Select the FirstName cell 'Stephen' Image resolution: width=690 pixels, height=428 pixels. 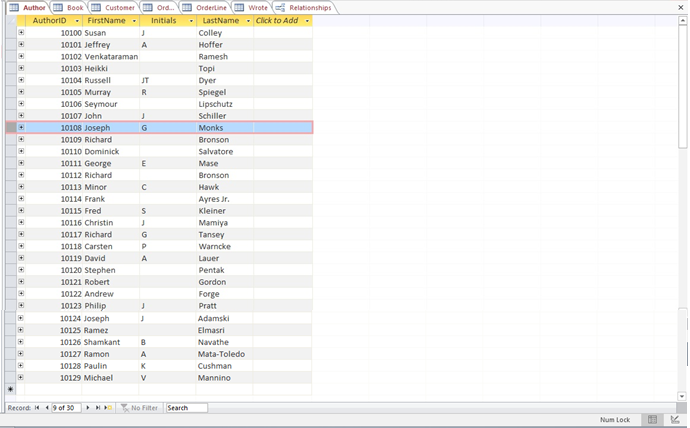point(111,270)
